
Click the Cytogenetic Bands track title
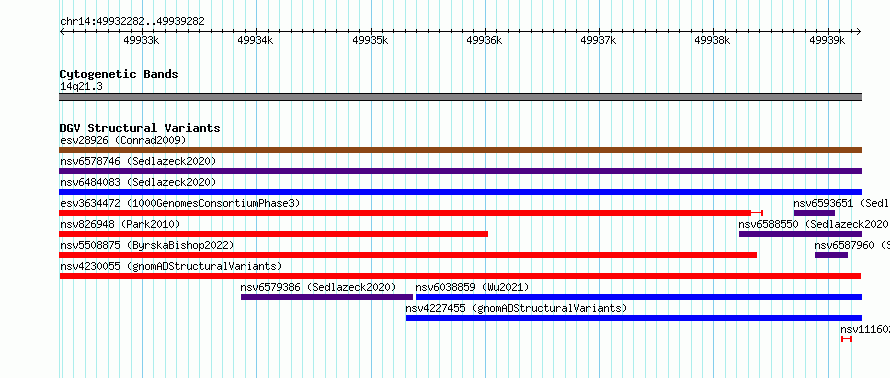tap(119, 74)
